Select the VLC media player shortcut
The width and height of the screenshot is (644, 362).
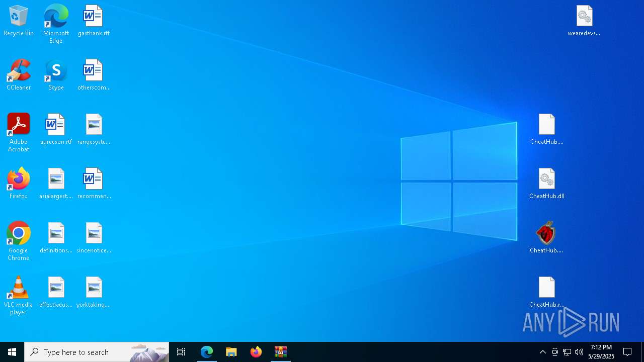[x=19, y=296]
